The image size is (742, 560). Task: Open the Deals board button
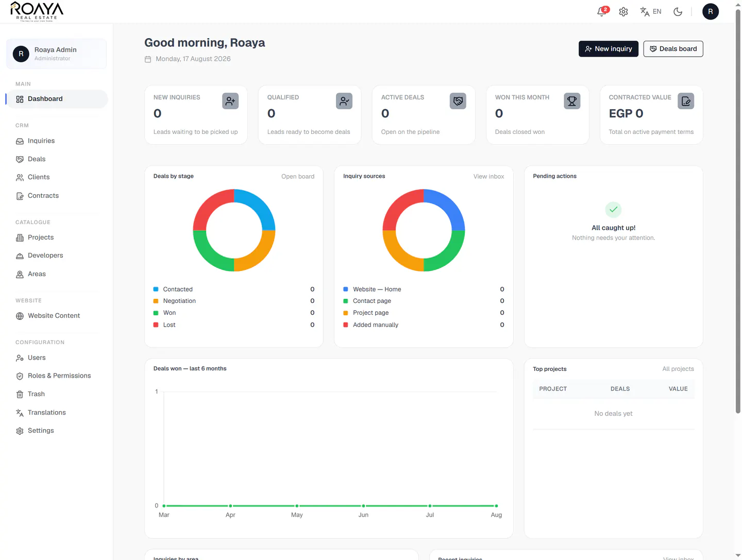673,49
